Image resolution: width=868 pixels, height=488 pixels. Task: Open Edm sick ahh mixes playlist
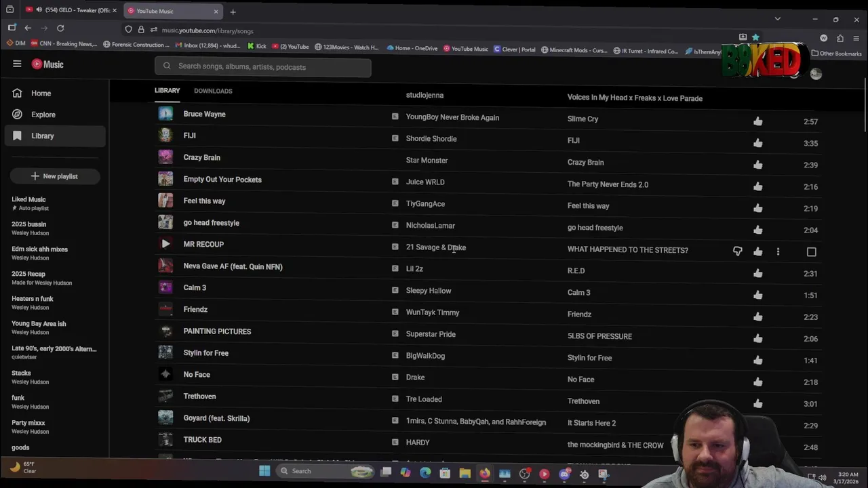click(39, 249)
